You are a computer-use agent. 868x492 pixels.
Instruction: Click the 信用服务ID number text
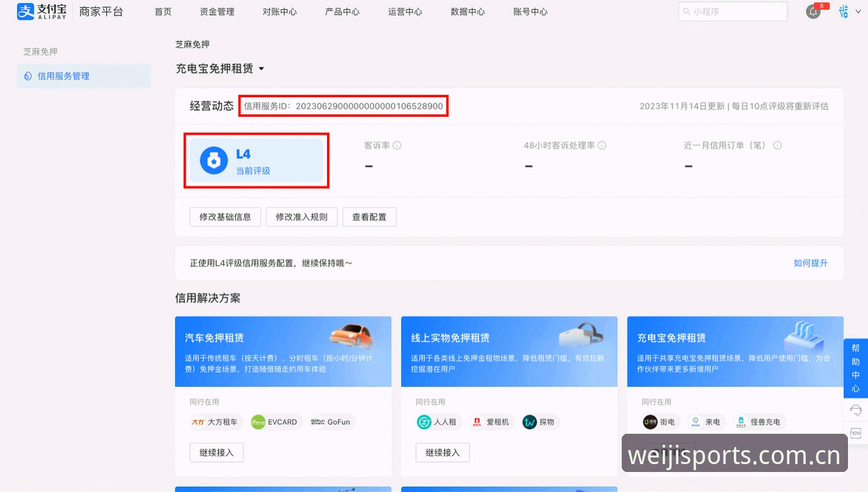tap(370, 106)
